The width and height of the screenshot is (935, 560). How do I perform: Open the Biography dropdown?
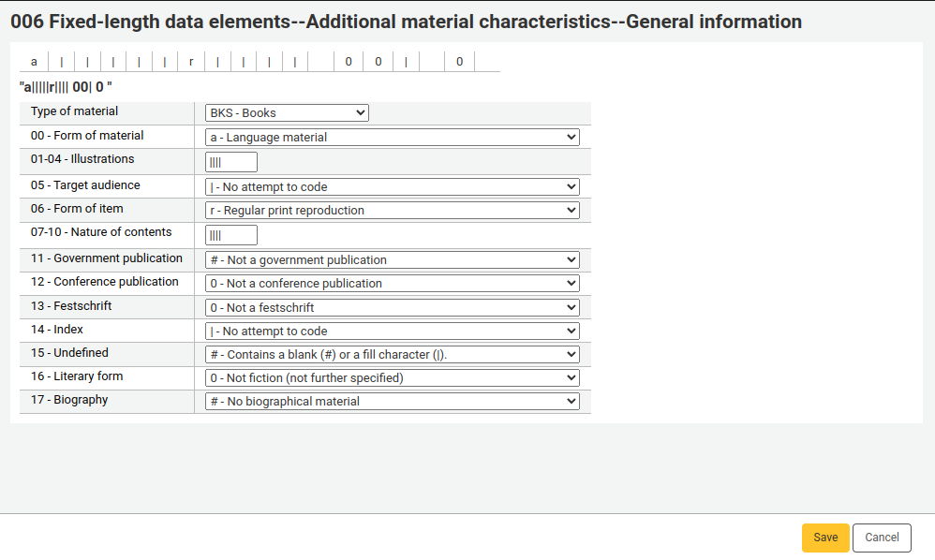392,402
